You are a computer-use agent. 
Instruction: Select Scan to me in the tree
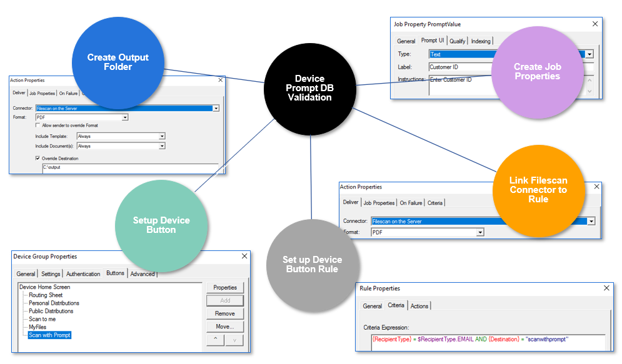42,319
